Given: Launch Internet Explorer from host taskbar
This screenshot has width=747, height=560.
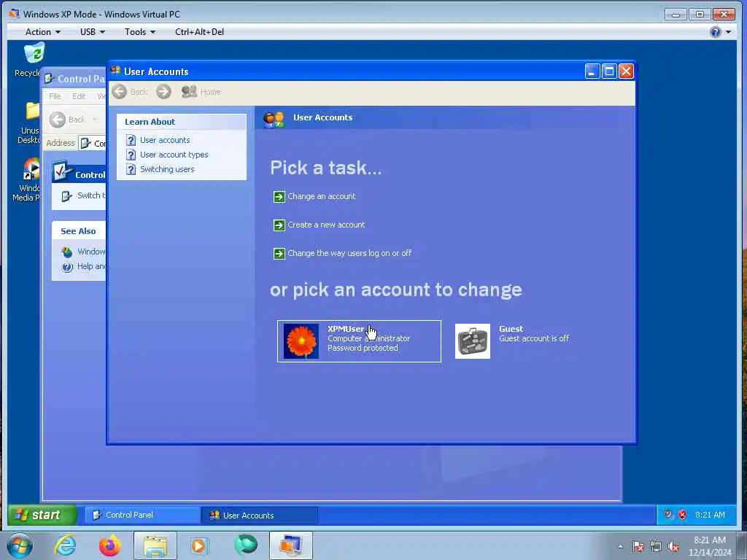Looking at the screenshot, I should (65, 545).
